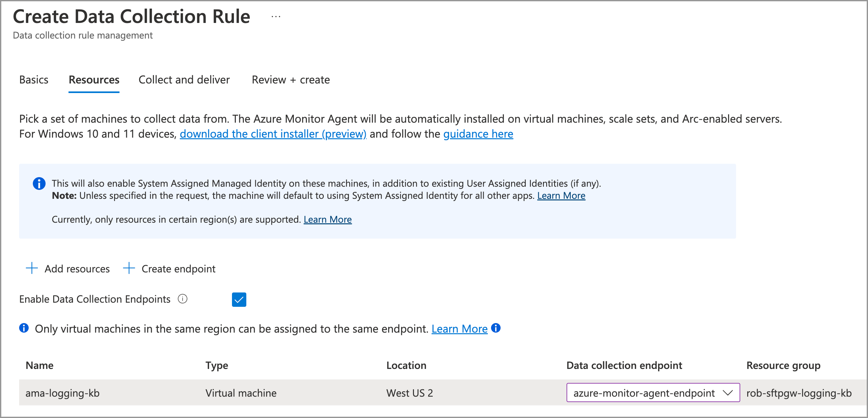Click the 'Create Data Collection Rule' title
This screenshot has height=418, width=868.
pyautogui.click(x=131, y=17)
